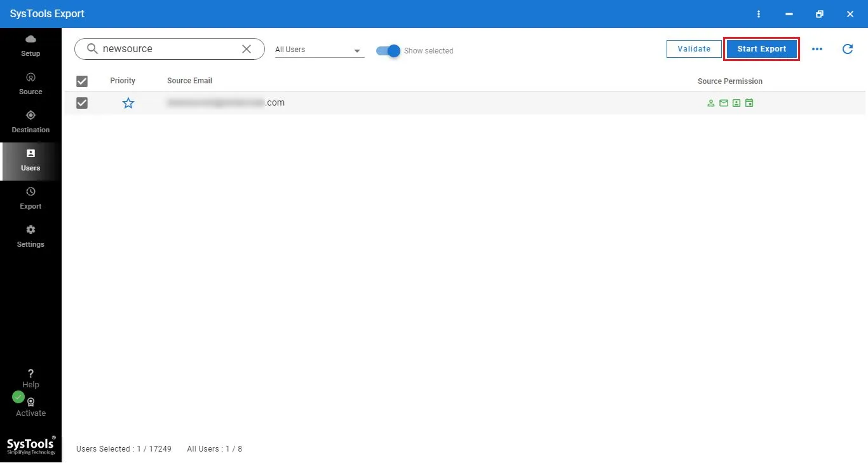Minimize the SysTools Export window

pyautogui.click(x=789, y=14)
